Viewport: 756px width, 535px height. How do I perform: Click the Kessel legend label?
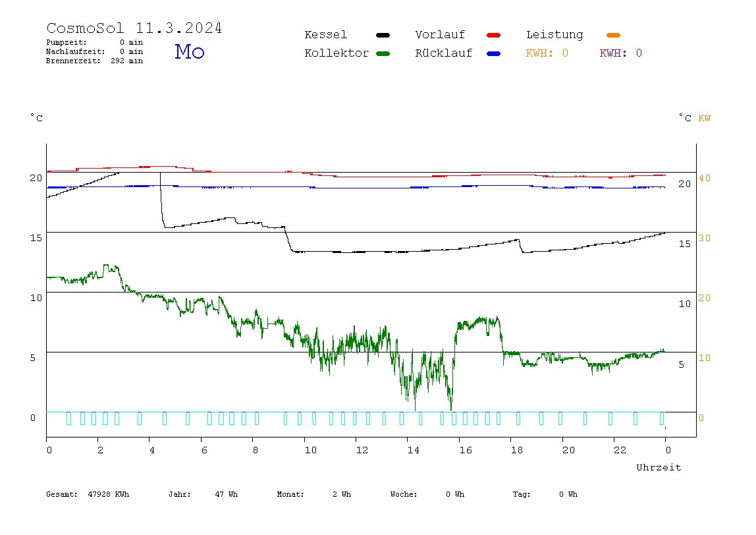tap(326, 35)
